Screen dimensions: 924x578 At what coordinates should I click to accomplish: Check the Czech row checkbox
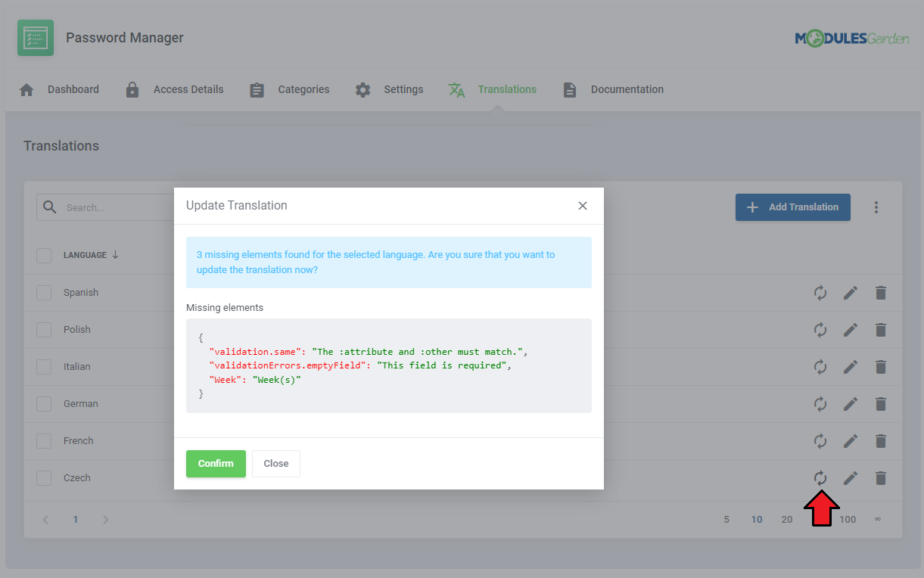(x=44, y=478)
